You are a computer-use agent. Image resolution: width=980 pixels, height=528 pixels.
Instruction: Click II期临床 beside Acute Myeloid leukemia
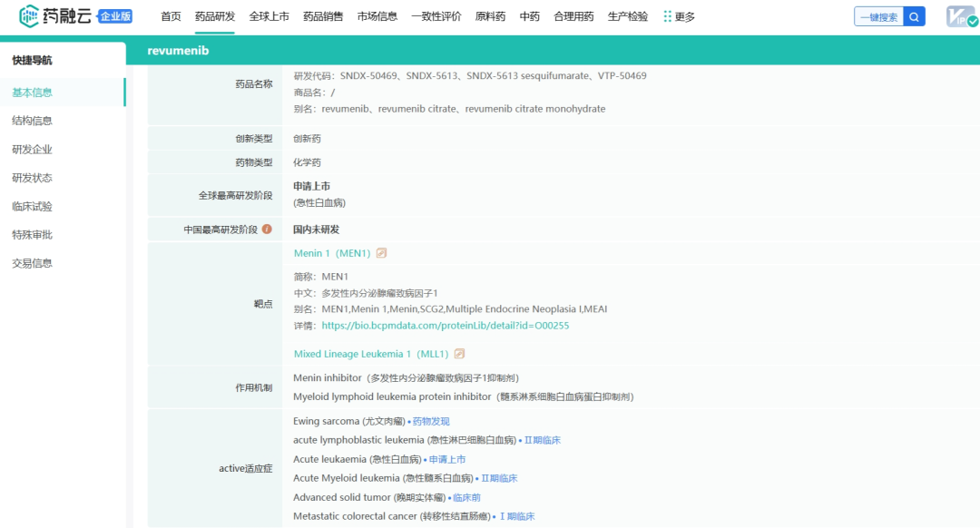coord(499,478)
